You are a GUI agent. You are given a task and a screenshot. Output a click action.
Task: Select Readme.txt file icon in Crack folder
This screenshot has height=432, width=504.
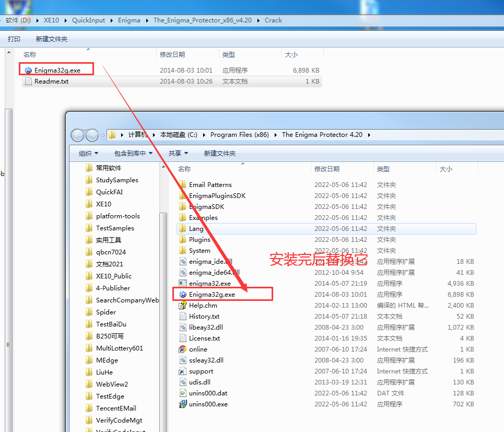point(28,81)
